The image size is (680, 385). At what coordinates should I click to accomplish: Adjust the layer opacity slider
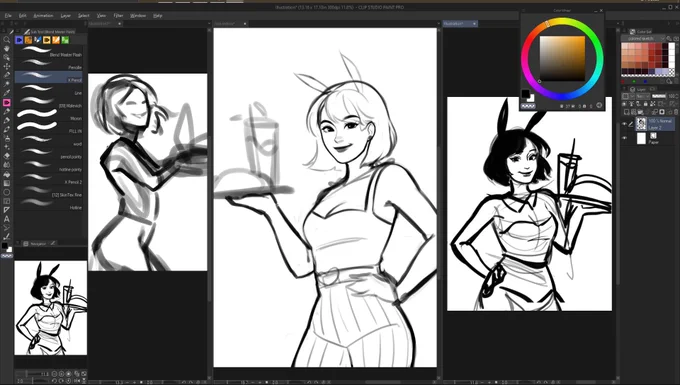[659, 96]
